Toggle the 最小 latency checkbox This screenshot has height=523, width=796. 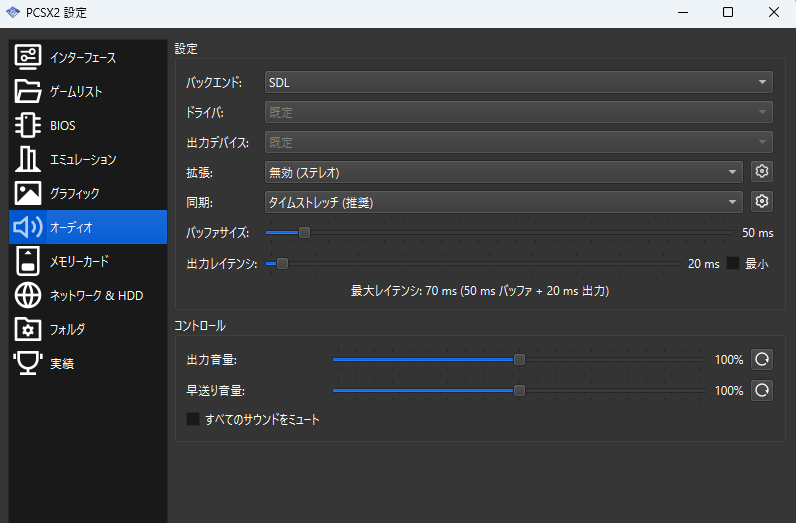coord(733,264)
